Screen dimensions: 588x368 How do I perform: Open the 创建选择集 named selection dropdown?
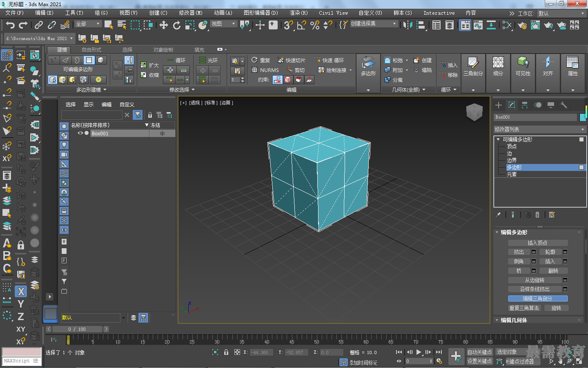tap(374, 24)
